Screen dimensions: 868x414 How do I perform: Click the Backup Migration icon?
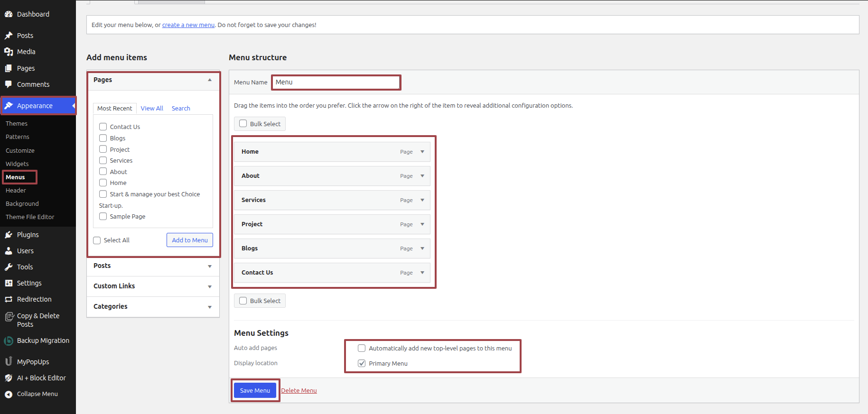point(9,340)
